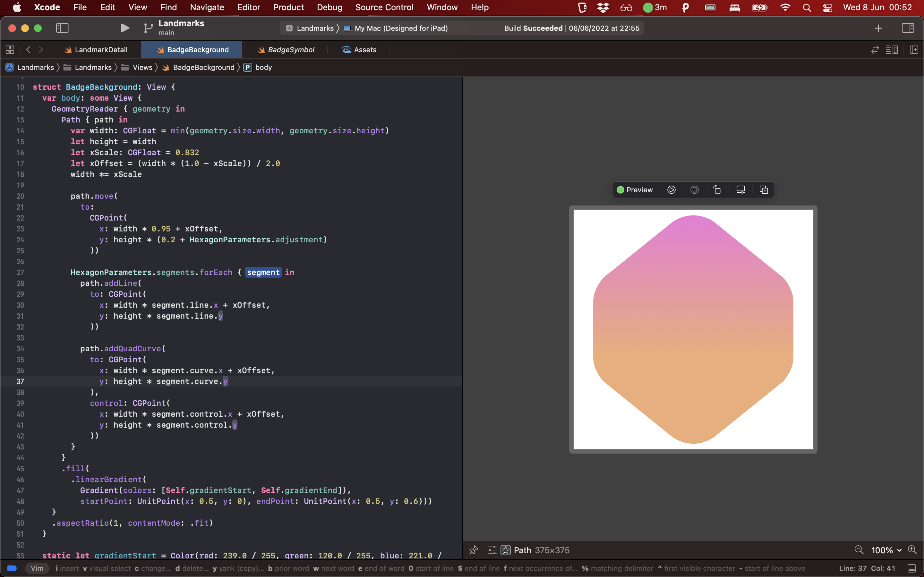Screen dimensions: 924x577
Task: Select the LandmarkDetail tab
Action: tap(100, 50)
